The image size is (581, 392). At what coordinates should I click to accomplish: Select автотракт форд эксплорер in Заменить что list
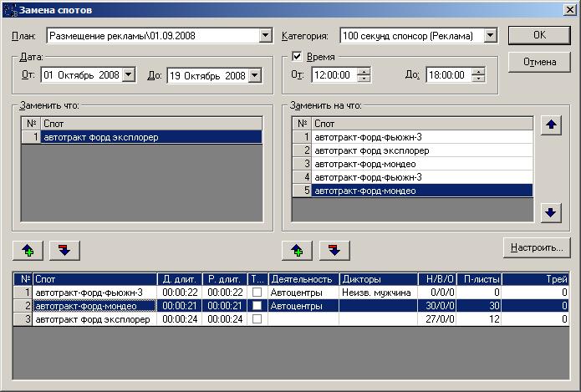(151, 137)
